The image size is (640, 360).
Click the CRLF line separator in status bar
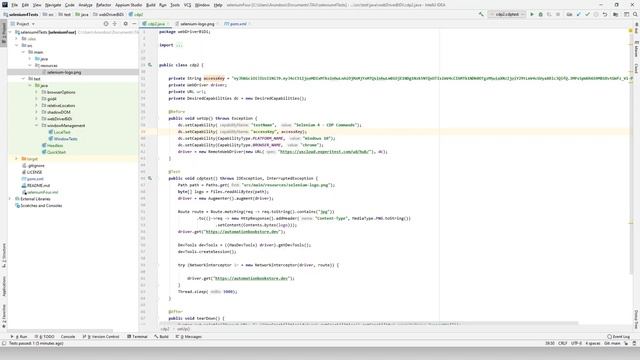point(562,343)
